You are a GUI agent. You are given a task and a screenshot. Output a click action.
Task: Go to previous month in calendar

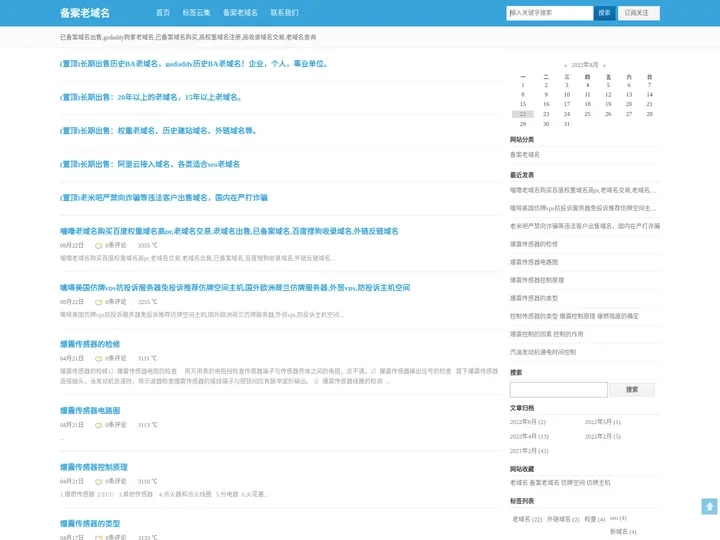(565, 65)
